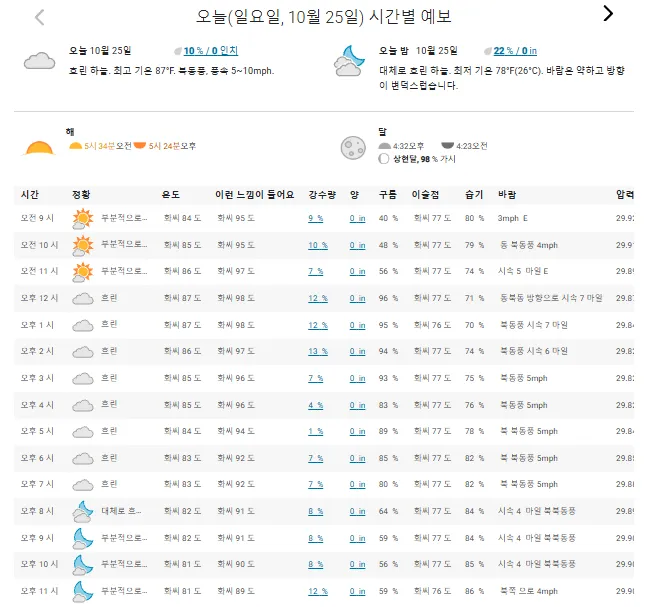Click the 이런 느낌이 들어요 column header
The width and height of the screenshot is (661, 607).
click(255, 195)
